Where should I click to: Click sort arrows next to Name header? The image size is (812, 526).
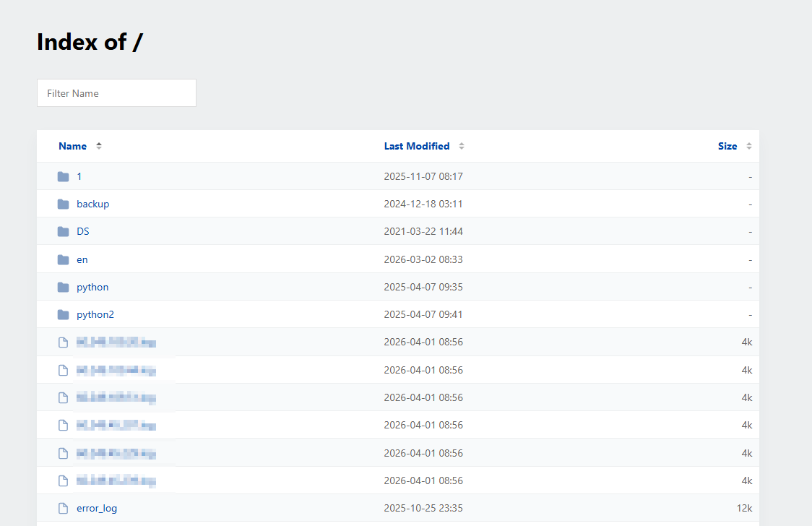[x=99, y=146]
